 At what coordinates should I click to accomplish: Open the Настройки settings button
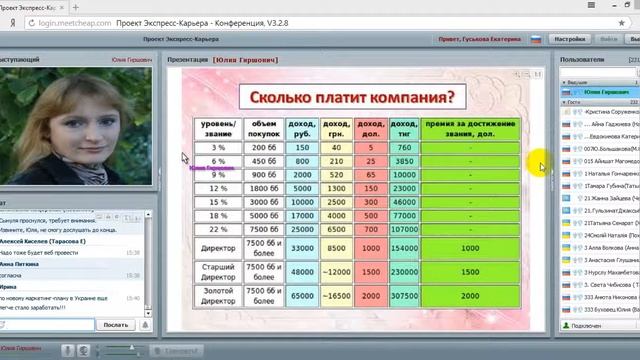[x=569, y=39]
